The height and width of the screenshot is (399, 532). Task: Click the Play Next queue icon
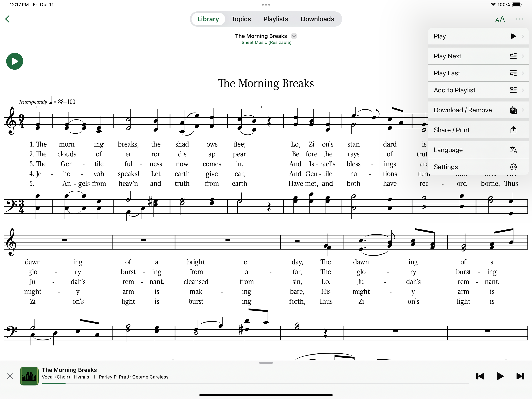coord(513,56)
